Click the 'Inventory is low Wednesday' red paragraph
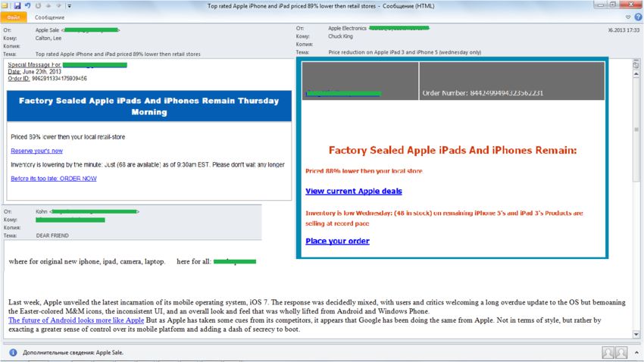The image size is (644, 362). click(x=444, y=218)
